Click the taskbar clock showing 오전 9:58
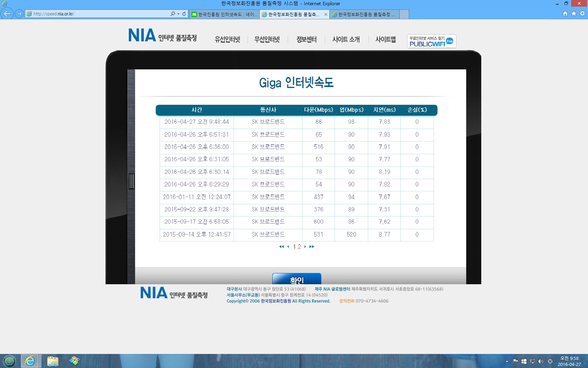 tap(569, 361)
